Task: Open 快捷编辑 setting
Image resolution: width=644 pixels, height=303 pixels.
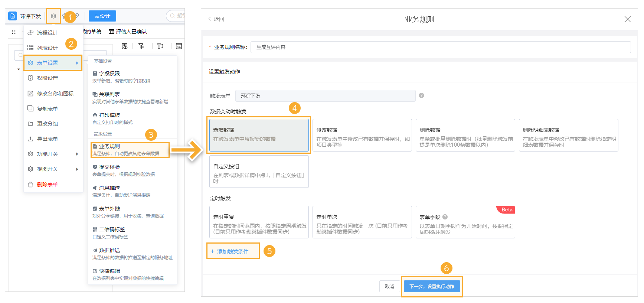Action: click(x=132, y=274)
